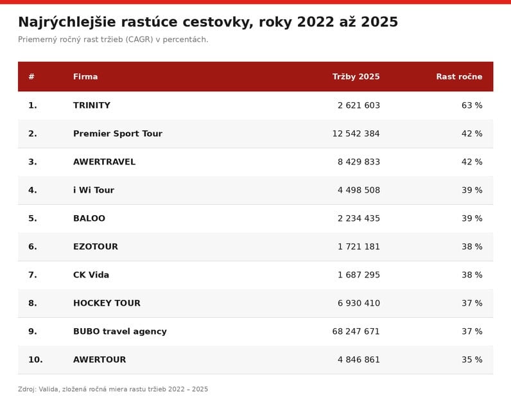Select the 'i Wi Tour' company name
The image size is (511, 420).
click(x=94, y=190)
